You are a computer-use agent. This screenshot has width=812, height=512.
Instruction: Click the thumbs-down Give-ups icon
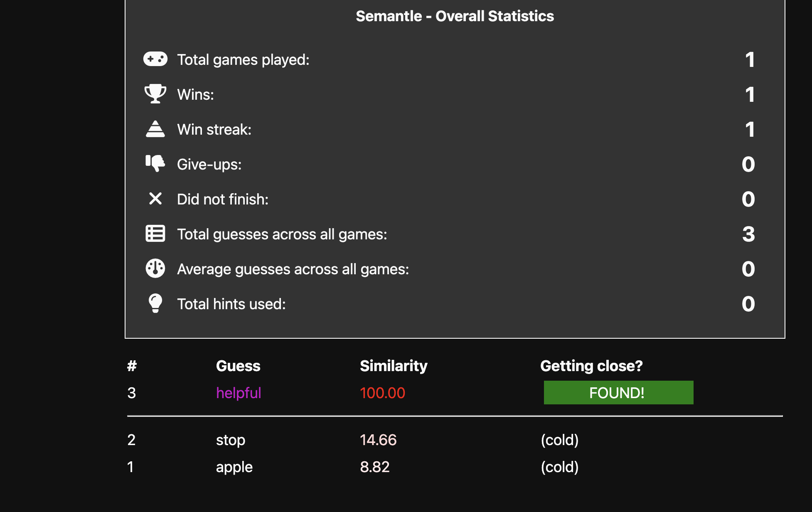pyautogui.click(x=155, y=164)
